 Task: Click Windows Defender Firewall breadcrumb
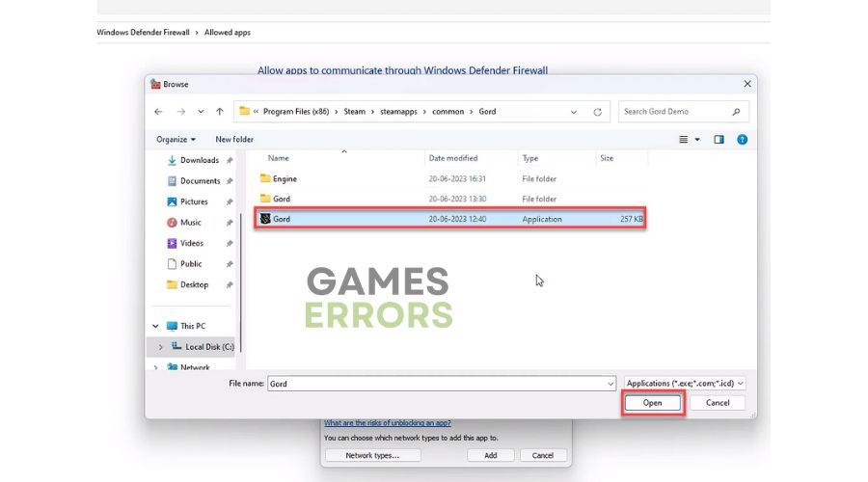[143, 33]
